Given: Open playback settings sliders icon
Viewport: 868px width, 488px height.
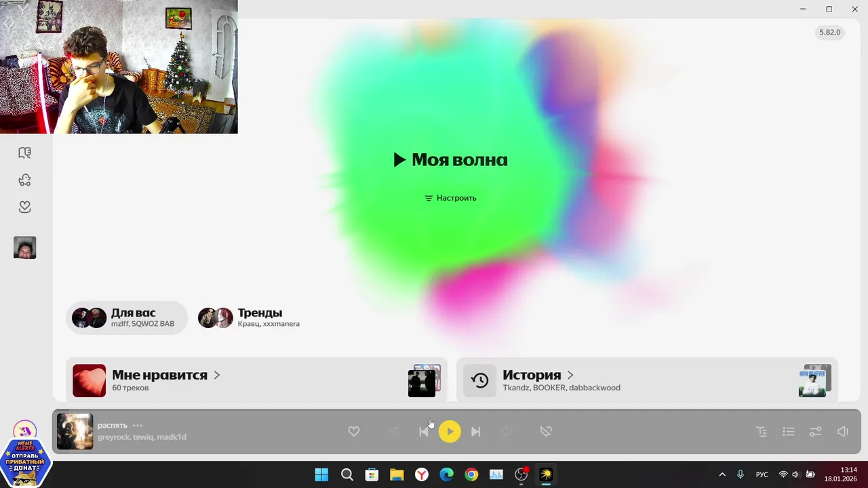Looking at the screenshot, I should coord(816,432).
